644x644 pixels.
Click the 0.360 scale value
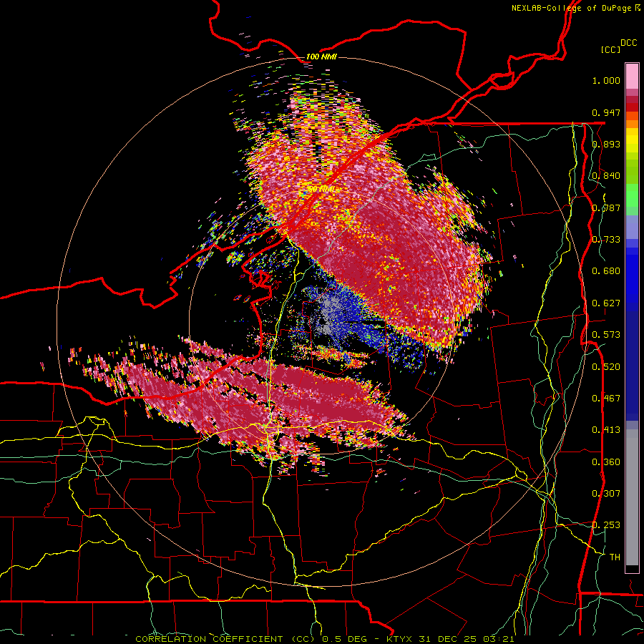click(606, 462)
